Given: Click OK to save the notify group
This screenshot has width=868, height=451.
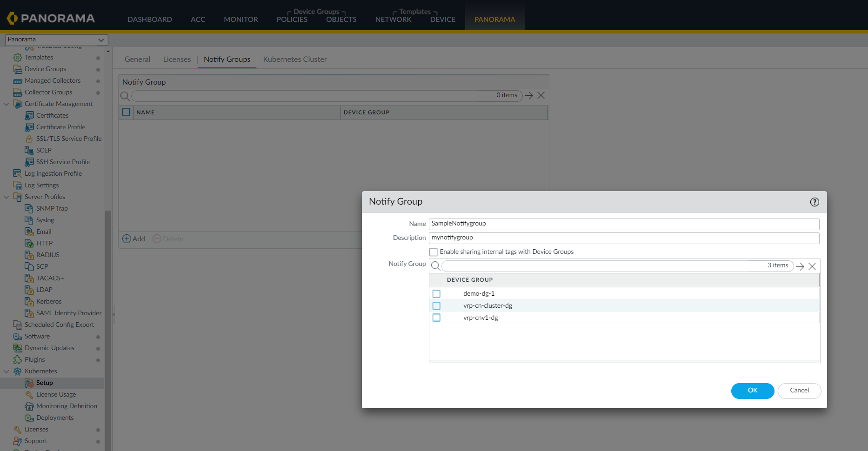Looking at the screenshot, I should (752, 391).
